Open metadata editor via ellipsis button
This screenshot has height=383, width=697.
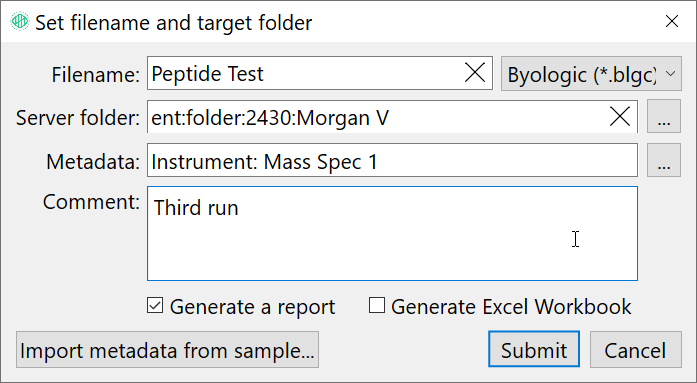coord(664,160)
